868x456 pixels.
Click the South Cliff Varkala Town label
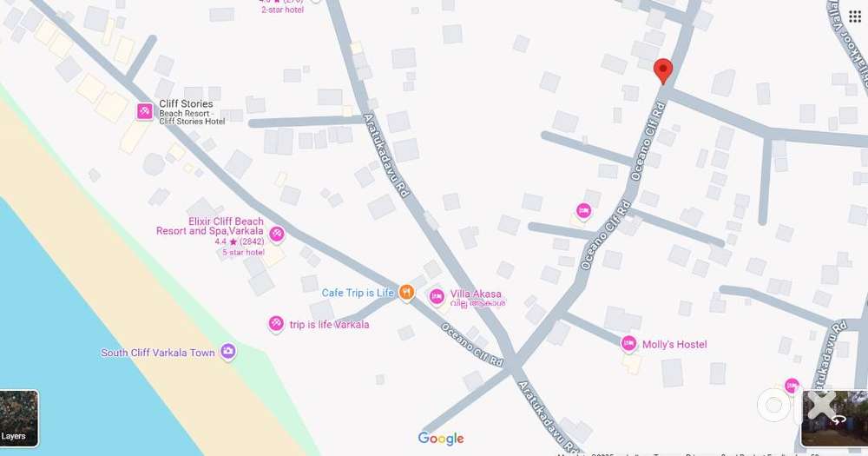[x=158, y=353]
